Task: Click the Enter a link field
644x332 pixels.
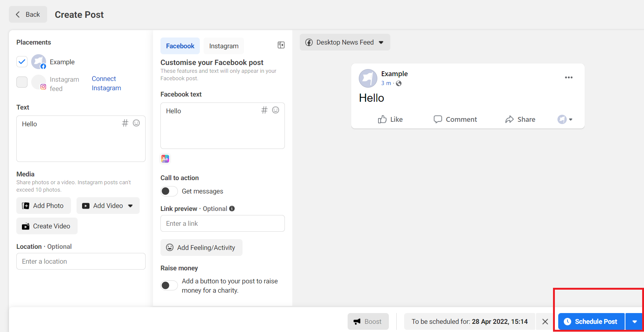Action: [222, 224]
